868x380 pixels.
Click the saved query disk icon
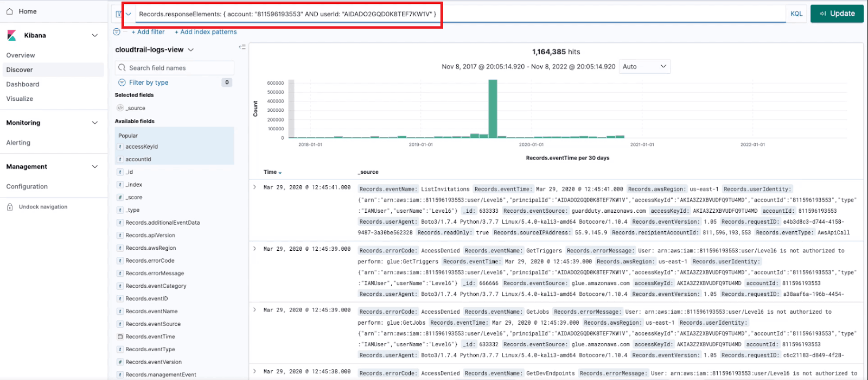[119, 14]
